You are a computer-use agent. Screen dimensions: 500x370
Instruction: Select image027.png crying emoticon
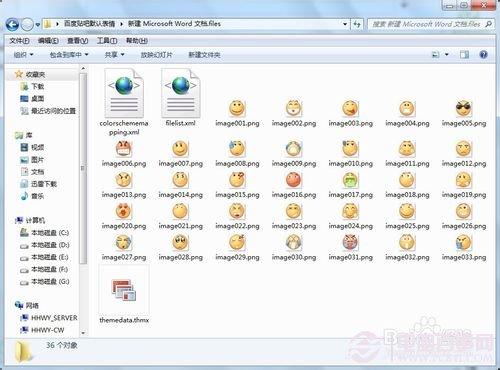point(124,242)
